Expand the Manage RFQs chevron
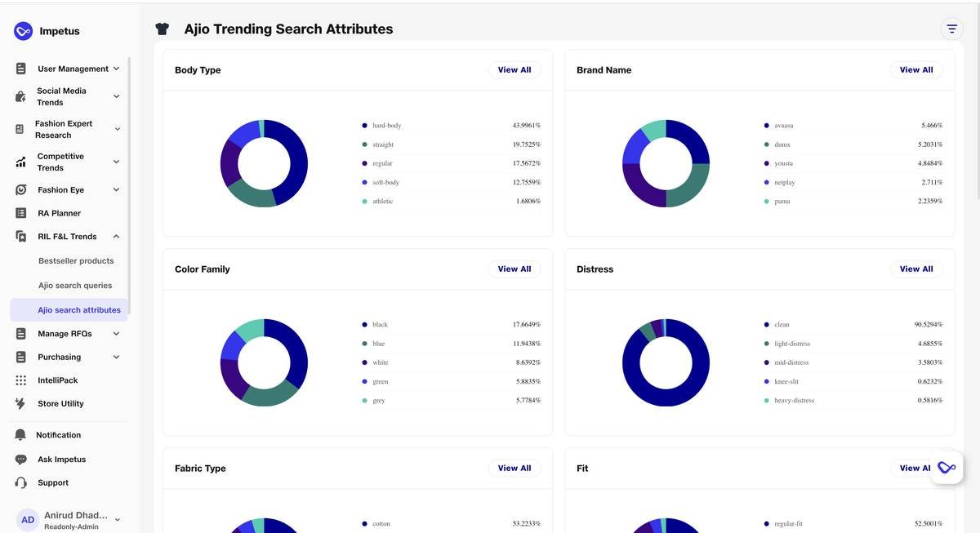Screen dimensions: 980x533 116,334
